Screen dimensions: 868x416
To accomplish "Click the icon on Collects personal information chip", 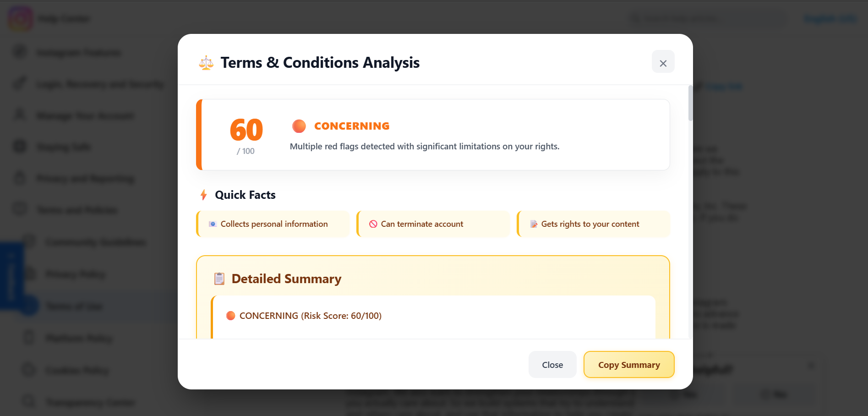I will tap(213, 224).
